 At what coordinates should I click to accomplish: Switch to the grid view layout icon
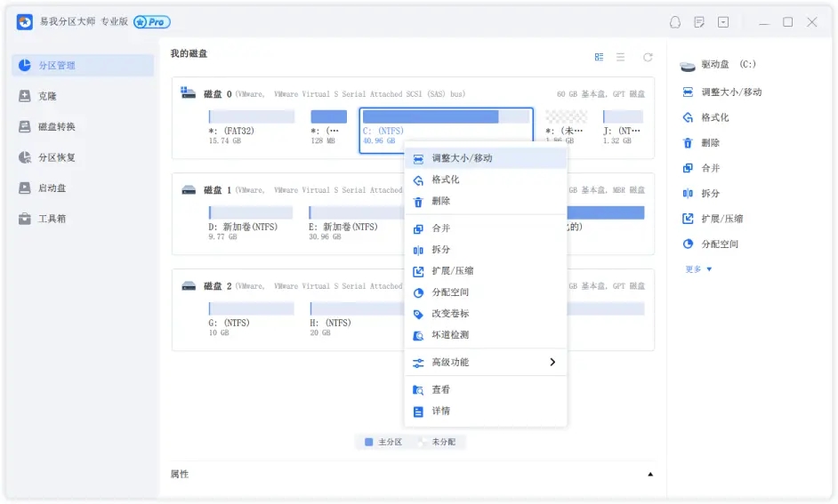pyautogui.click(x=599, y=57)
